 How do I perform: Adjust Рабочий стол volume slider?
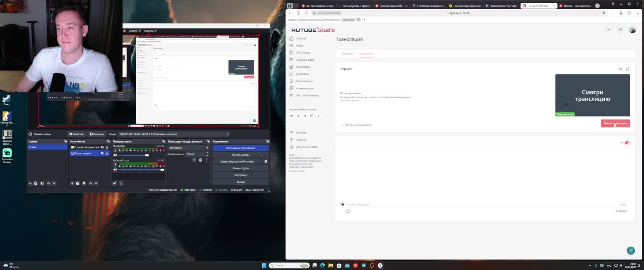pyautogui.click(x=142, y=170)
